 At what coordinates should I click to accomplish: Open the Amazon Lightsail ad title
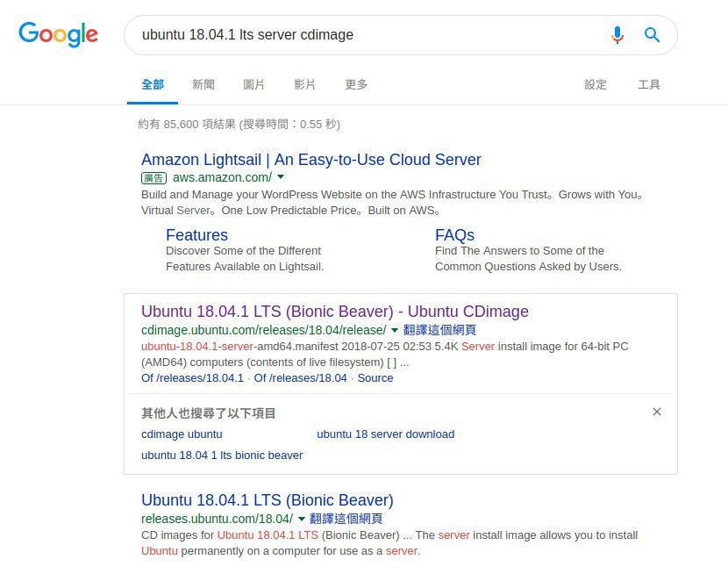[311, 159]
